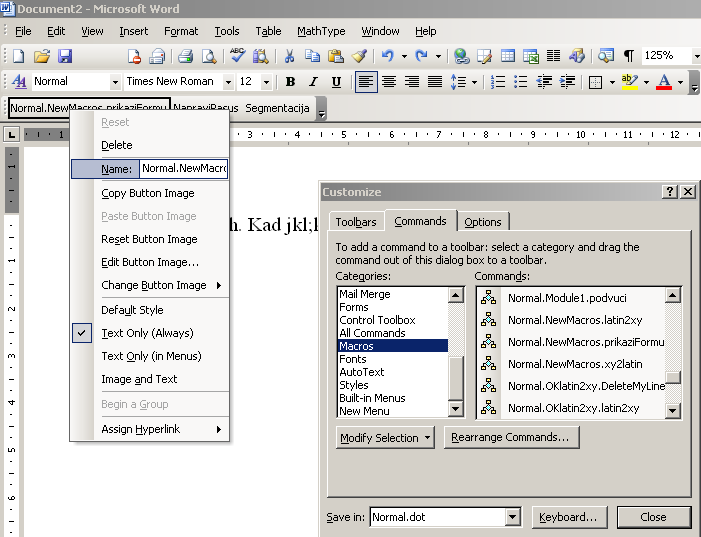Click Customize dialog help question button

(669, 192)
